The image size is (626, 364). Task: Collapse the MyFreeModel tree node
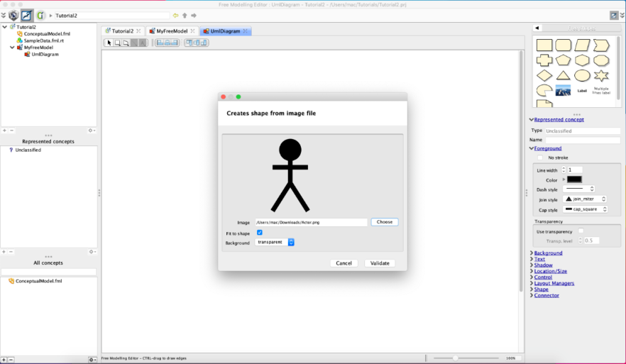12,47
